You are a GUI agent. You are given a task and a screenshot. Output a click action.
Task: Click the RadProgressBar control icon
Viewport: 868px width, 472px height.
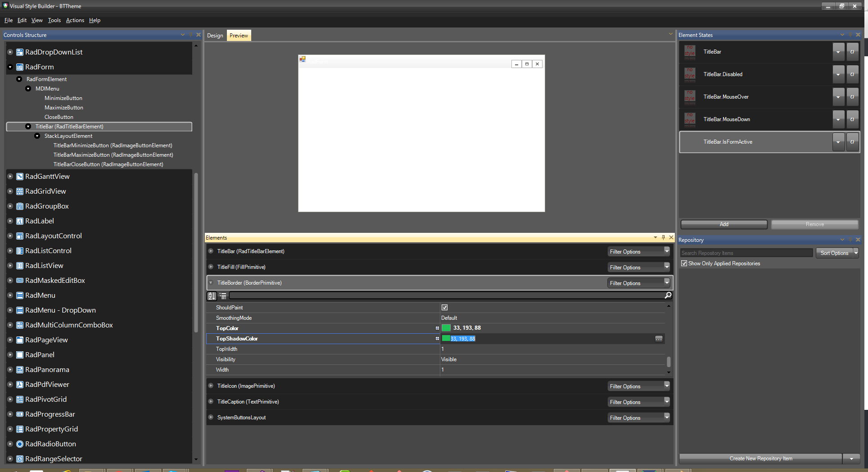click(x=20, y=414)
